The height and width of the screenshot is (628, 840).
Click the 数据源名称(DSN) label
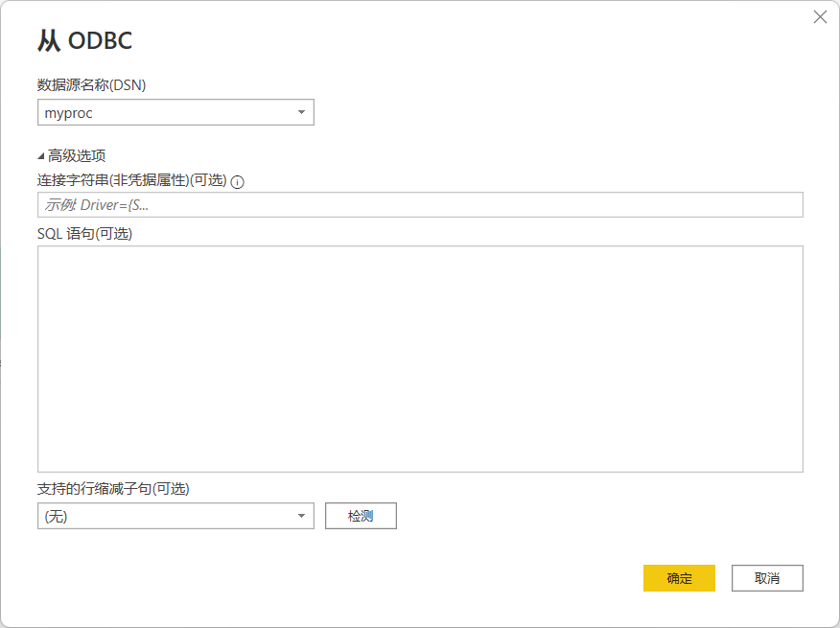[92, 85]
